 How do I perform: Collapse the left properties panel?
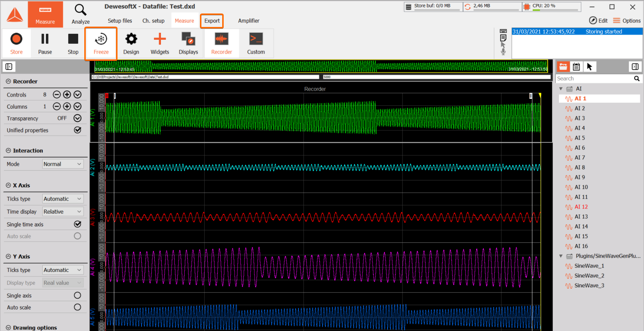(x=9, y=66)
